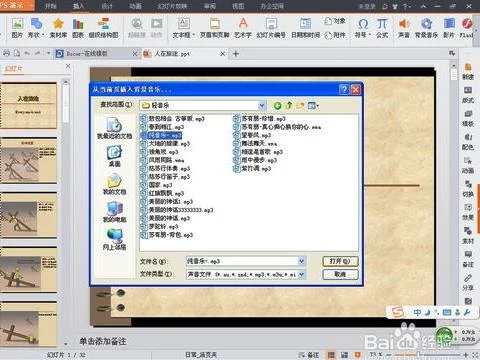480x360 pixels.
Task: Click the dialog's help question button
Action: click(x=344, y=89)
